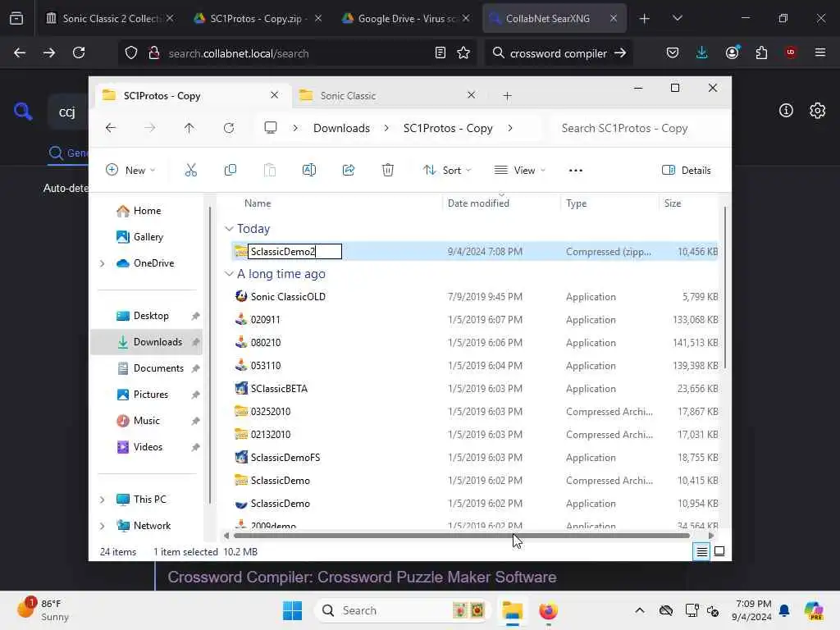840x630 pixels.
Task: Click the Share icon in Explorer toolbar
Action: point(348,171)
